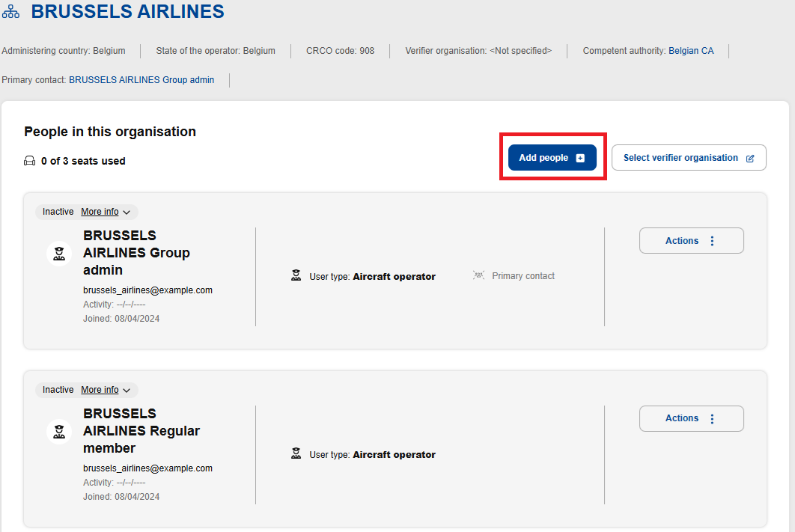795x532 pixels.
Task: Click the plus icon on Add people
Action: (580, 159)
